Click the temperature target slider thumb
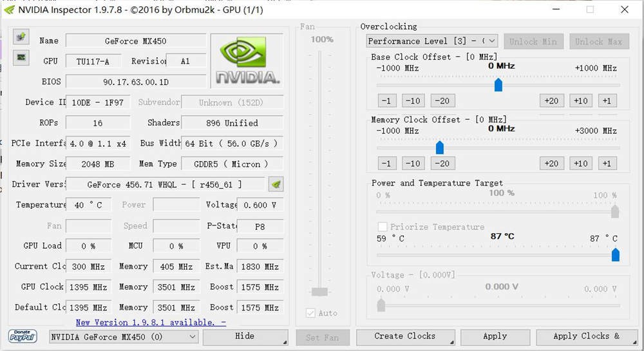This screenshot has height=351, width=644. [x=615, y=254]
